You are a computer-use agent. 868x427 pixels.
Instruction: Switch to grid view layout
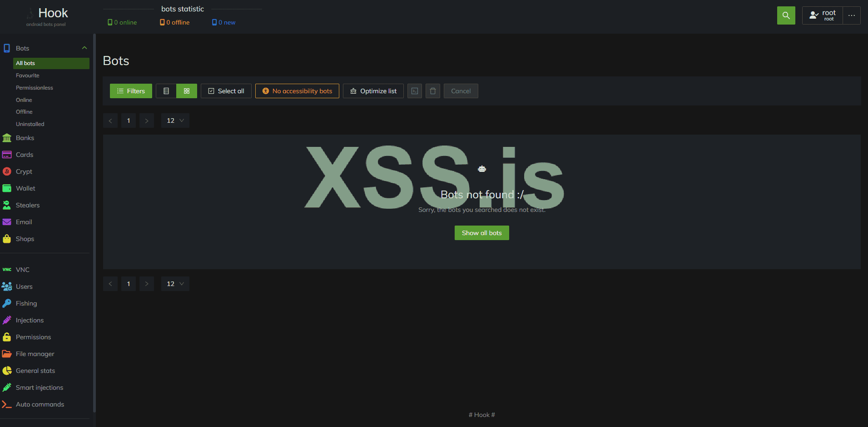point(187,91)
